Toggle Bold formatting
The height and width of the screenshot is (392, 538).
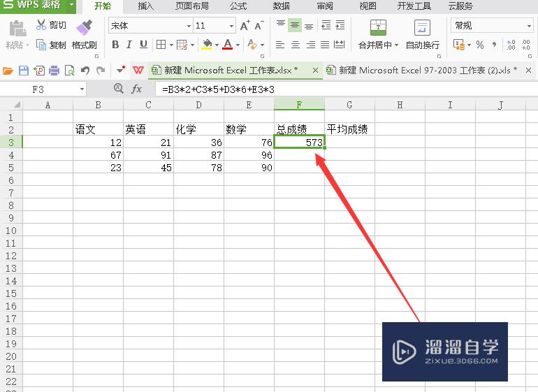(115, 45)
